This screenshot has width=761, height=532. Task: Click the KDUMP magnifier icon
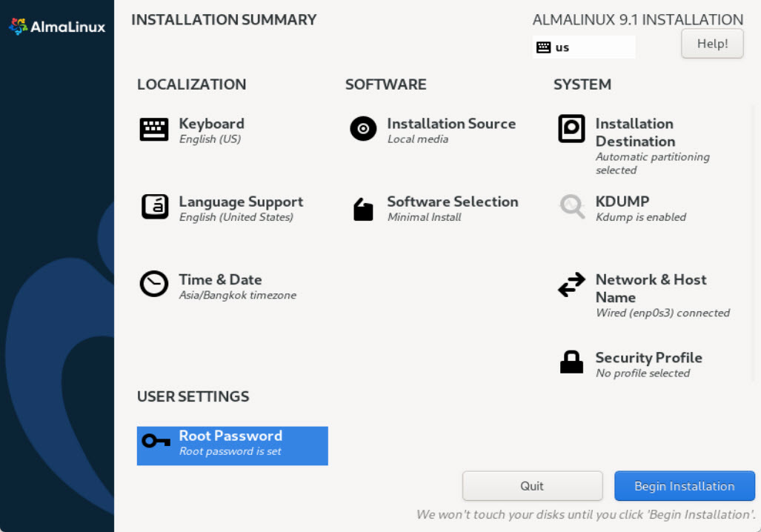571,207
